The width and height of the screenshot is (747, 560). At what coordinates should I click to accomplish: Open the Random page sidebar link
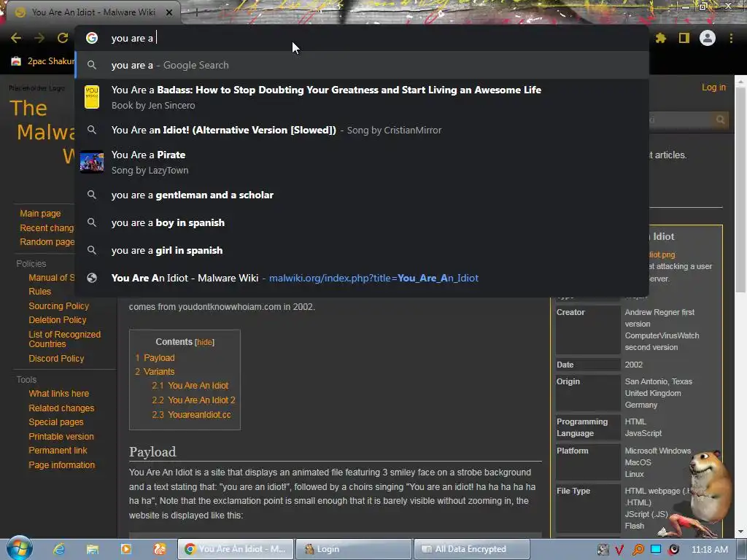tap(47, 242)
